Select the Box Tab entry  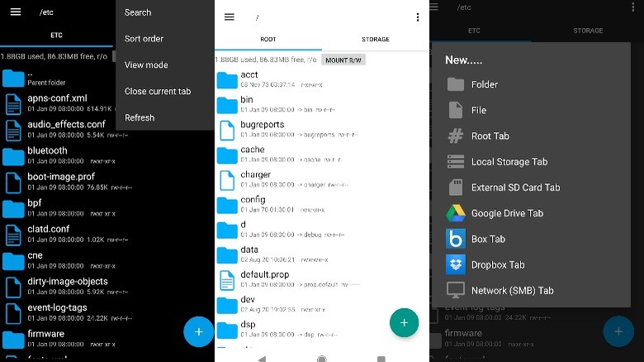[488, 239]
